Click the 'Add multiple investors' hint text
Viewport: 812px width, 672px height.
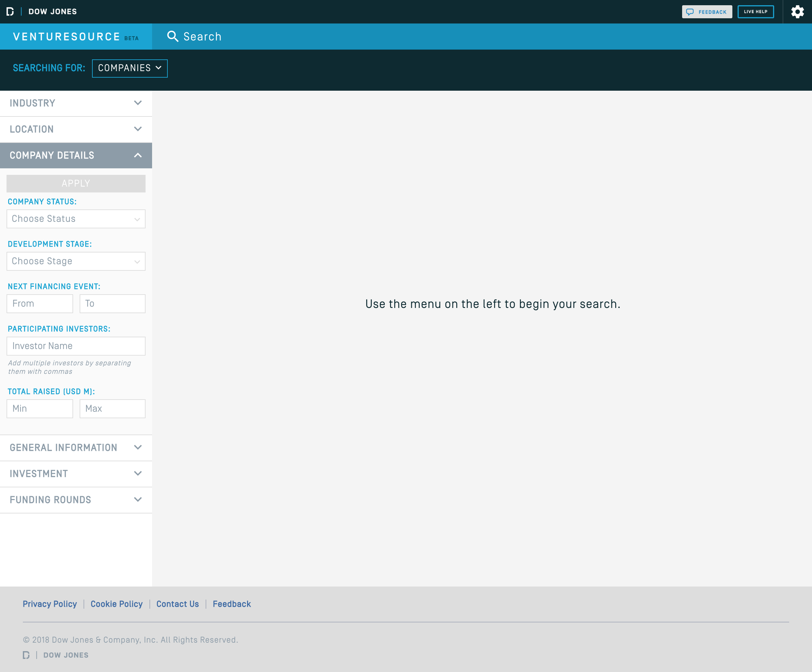coord(70,368)
